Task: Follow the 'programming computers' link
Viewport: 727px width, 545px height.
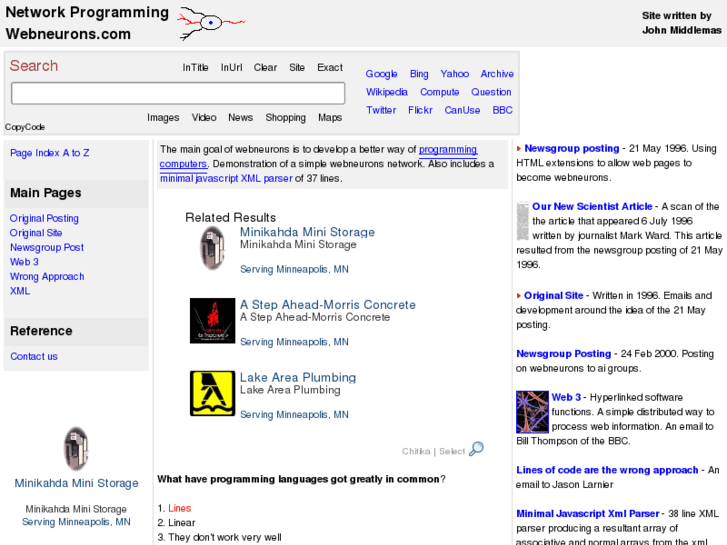Action: pos(448,150)
